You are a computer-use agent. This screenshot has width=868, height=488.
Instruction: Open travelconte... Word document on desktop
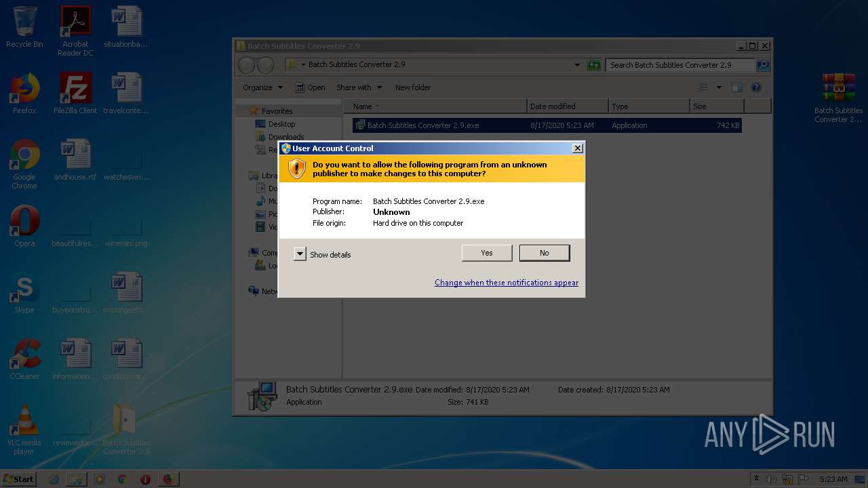(x=126, y=94)
